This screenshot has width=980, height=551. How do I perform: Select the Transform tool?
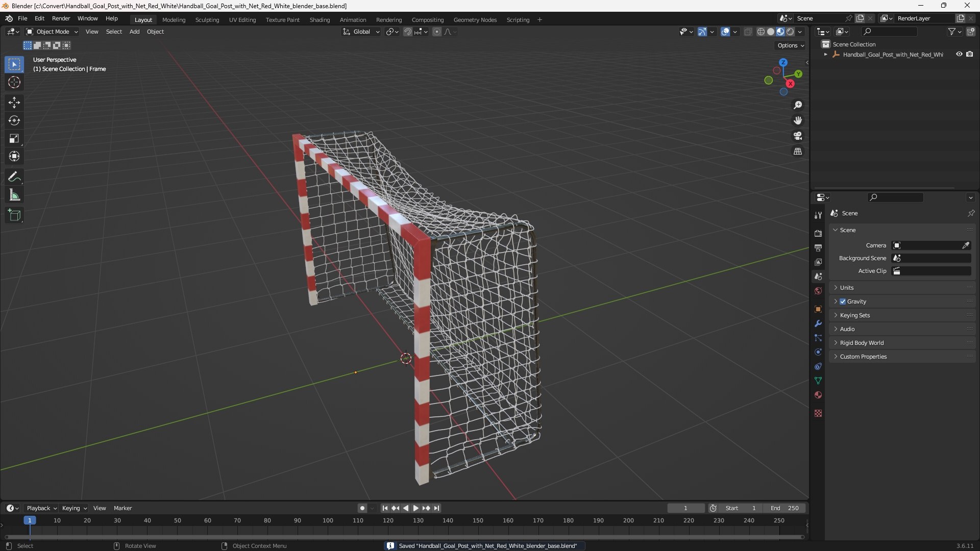[x=14, y=156]
